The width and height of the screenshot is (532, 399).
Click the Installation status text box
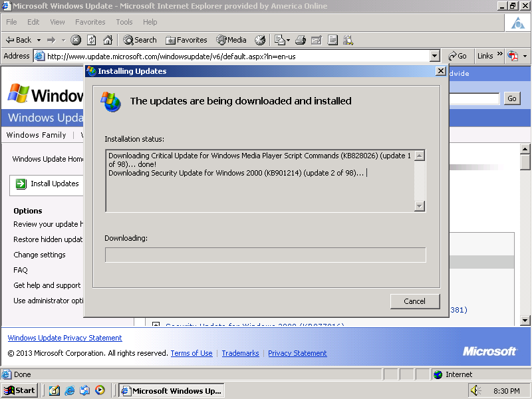[x=260, y=181]
